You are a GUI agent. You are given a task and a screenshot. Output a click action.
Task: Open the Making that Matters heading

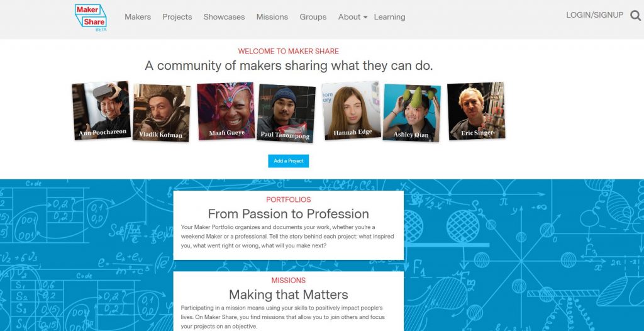click(x=288, y=295)
